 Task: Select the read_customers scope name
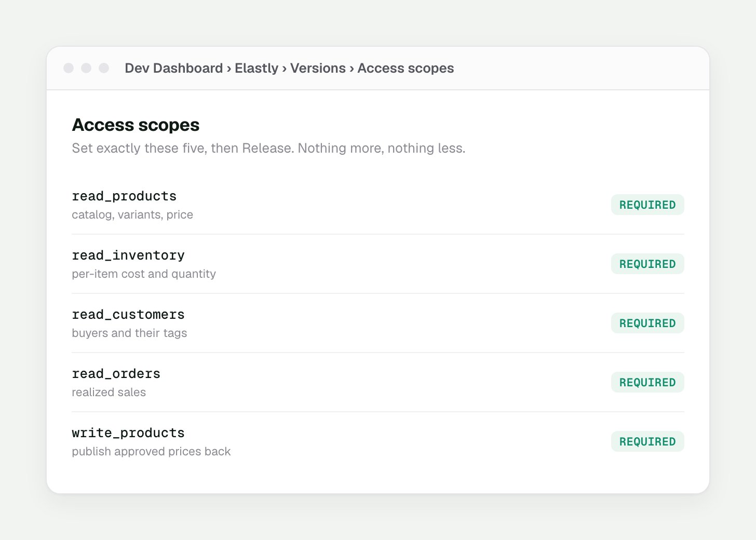point(128,315)
